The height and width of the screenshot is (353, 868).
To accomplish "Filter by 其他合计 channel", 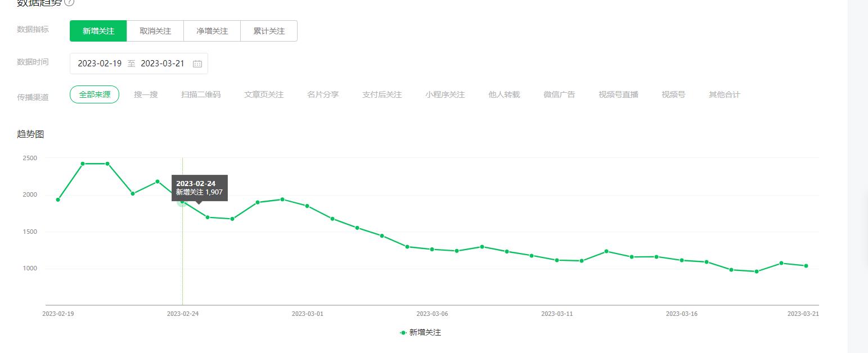I will pyautogui.click(x=725, y=94).
